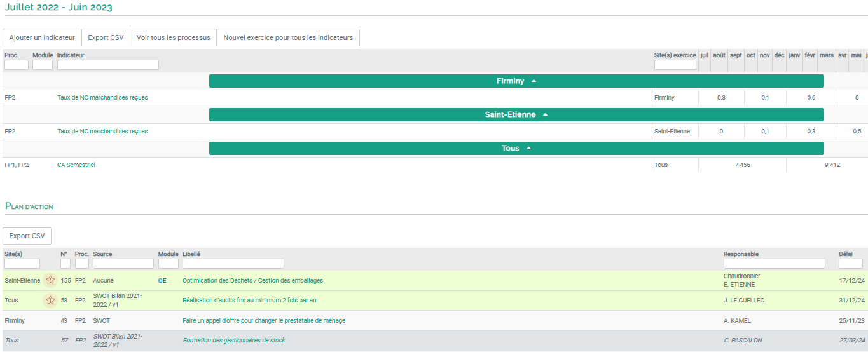The image size is (868, 352).
Task: Export the Plan d'action via Export CSV
Action: (27, 236)
